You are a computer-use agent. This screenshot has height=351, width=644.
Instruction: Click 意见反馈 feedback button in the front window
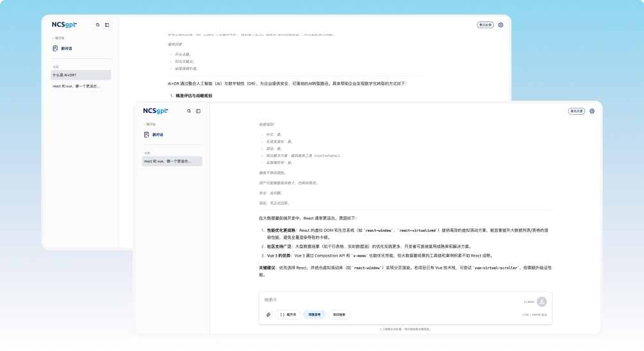tap(577, 111)
